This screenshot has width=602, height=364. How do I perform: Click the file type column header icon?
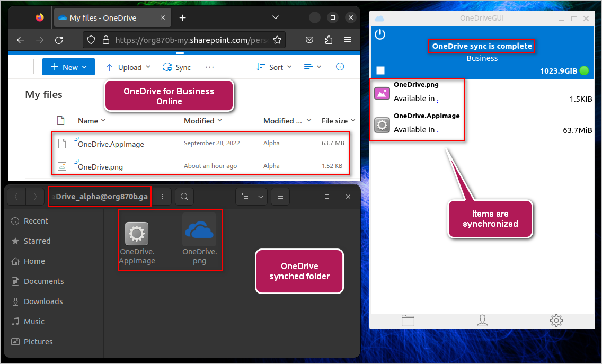click(60, 121)
